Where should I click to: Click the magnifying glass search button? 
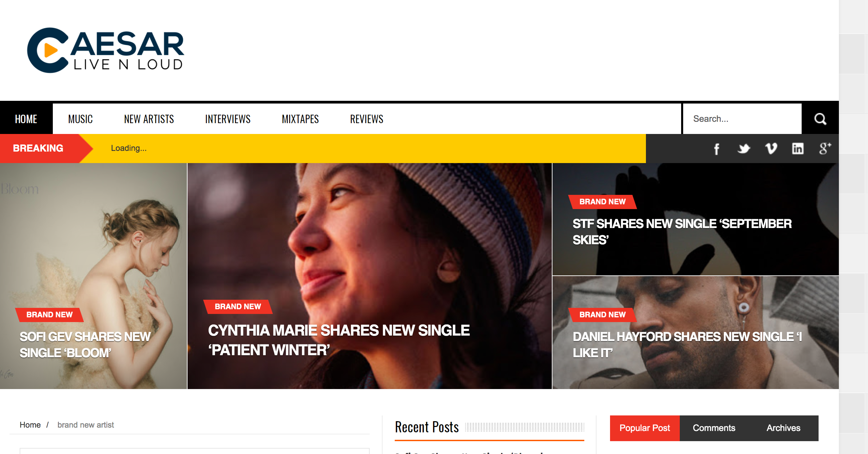click(x=820, y=119)
